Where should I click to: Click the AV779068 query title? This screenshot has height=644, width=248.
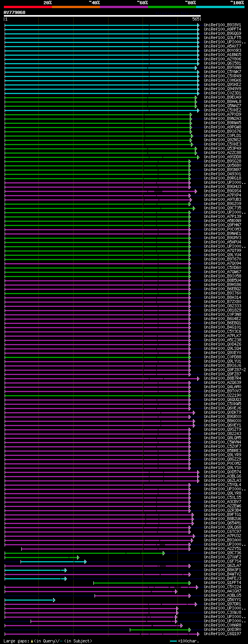(x=15, y=12)
